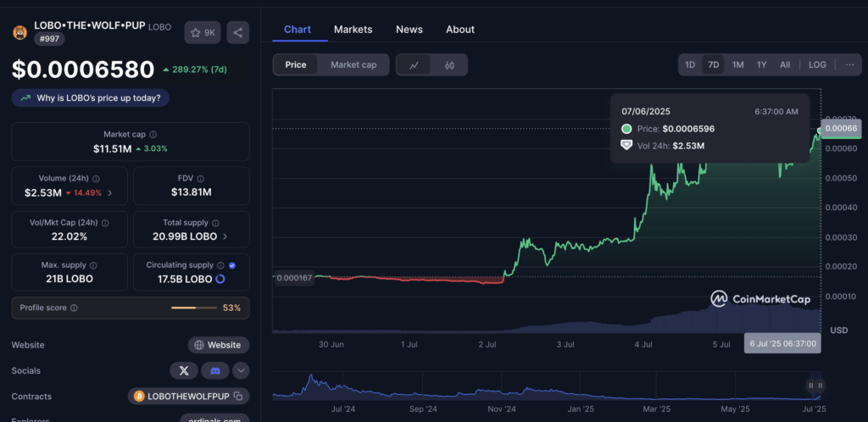Toggle LOG scale on chart
Image resolution: width=868 pixels, height=422 pixels.
[x=817, y=64]
